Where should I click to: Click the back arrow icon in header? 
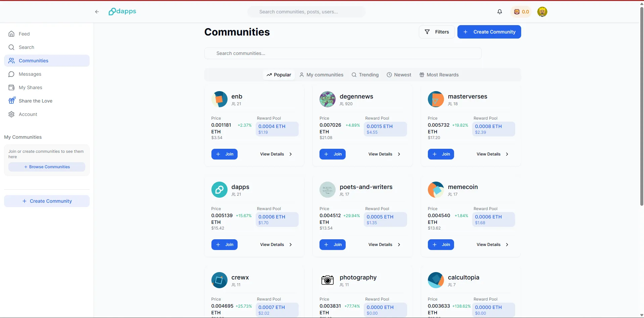point(97,12)
